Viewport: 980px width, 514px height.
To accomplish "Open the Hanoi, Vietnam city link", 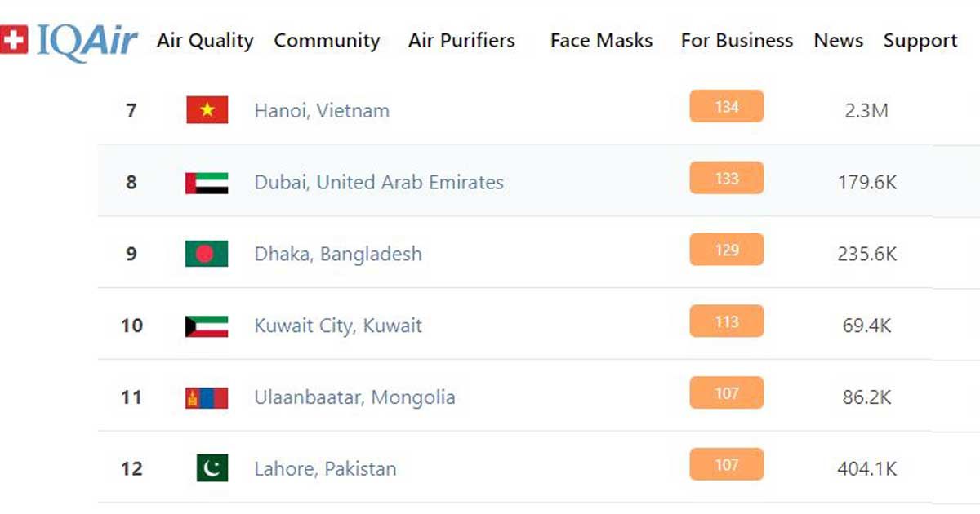I will point(322,110).
